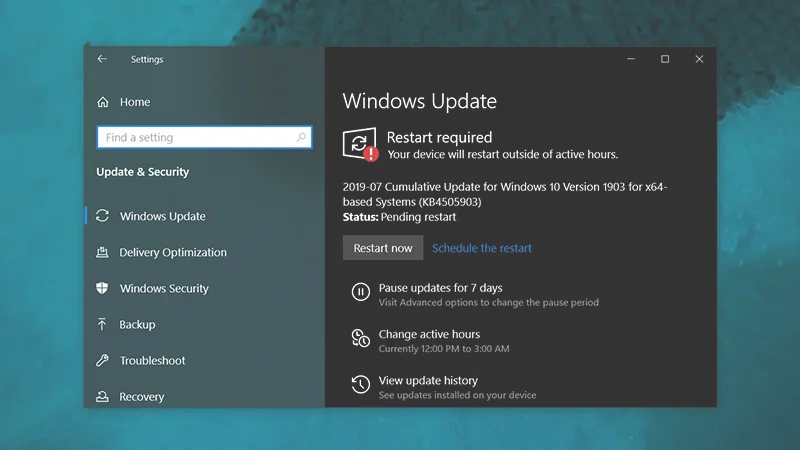
Task: Click the Windows Update page heading
Action: point(419,101)
